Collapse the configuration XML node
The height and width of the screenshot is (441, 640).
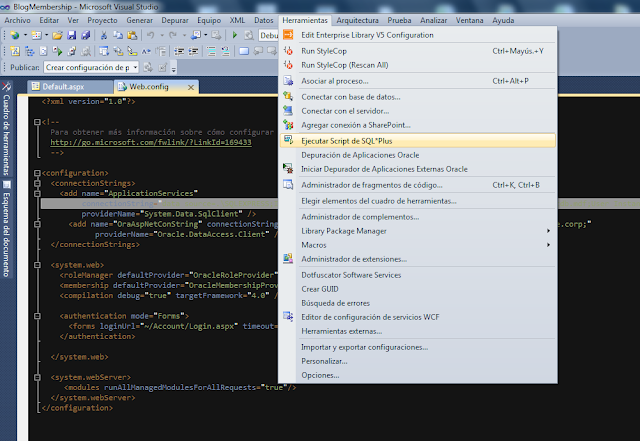pyautogui.click(x=37, y=173)
